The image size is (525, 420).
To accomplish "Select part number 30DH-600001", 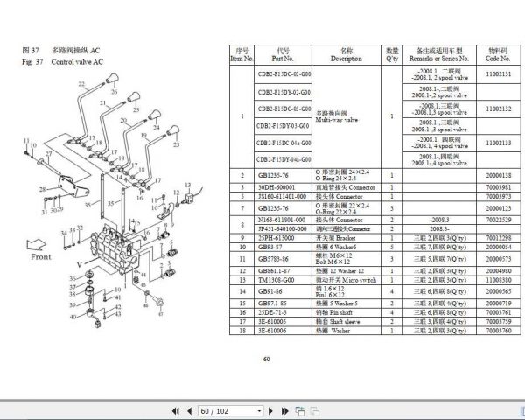I will tap(276, 187).
